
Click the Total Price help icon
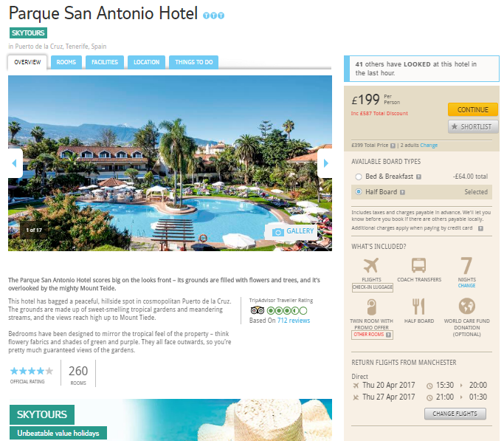click(x=393, y=146)
